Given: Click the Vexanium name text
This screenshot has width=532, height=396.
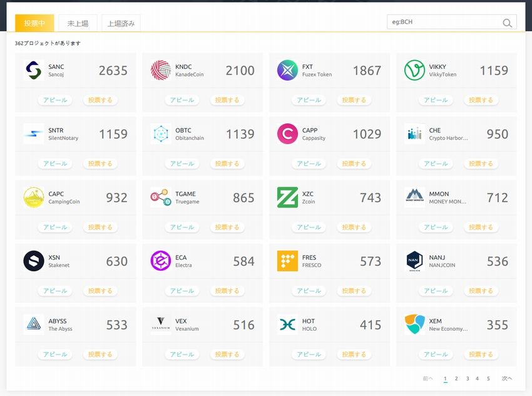Looking at the screenshot, I should tap(187, 329).
